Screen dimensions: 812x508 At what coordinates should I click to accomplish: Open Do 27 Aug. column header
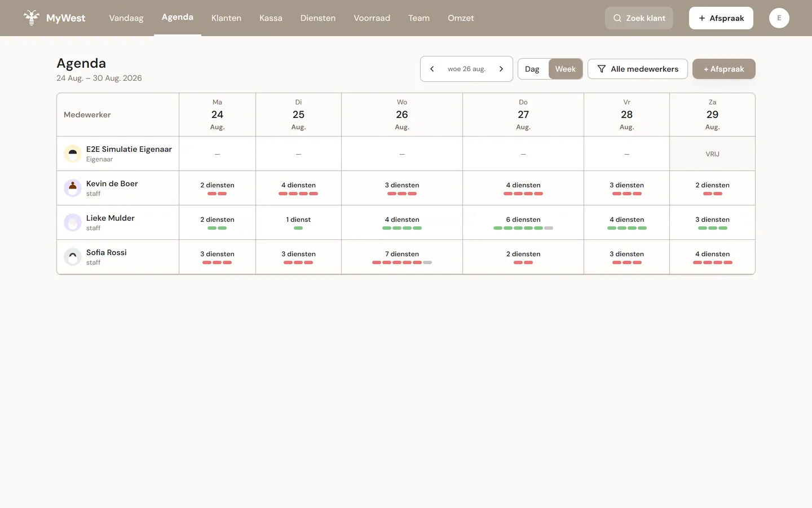pyautogui.click(x=523, y=115)
